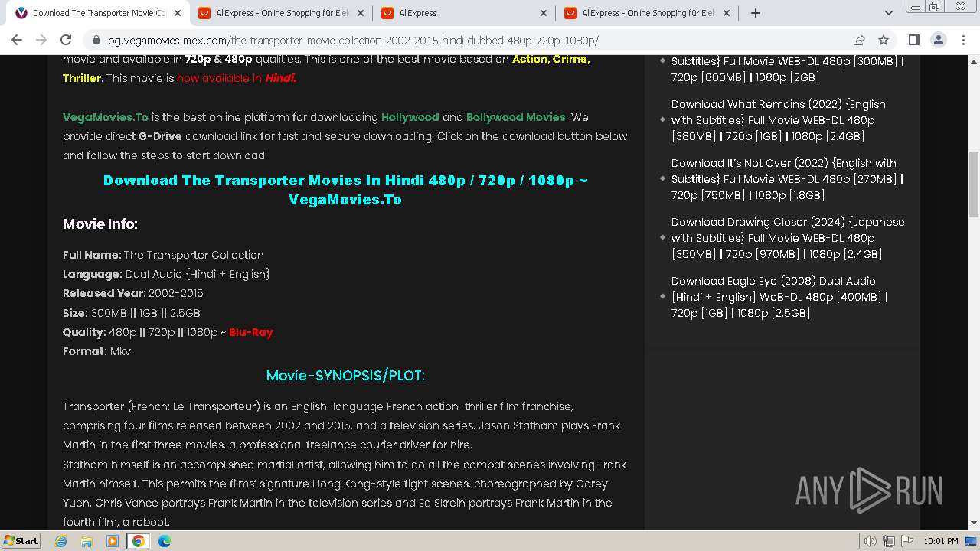Share this page icon in address bar
This screenshot has height=551, width=980.
(x=859, y=40)
